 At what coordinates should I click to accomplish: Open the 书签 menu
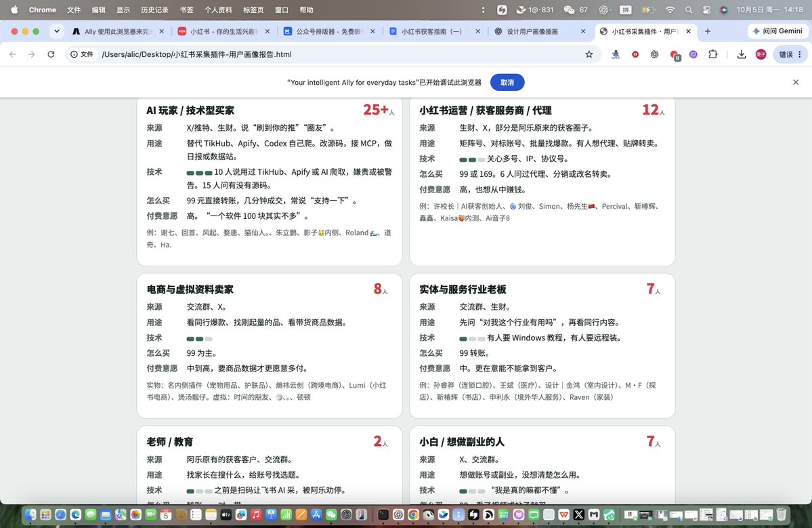[x=186, y=9]
